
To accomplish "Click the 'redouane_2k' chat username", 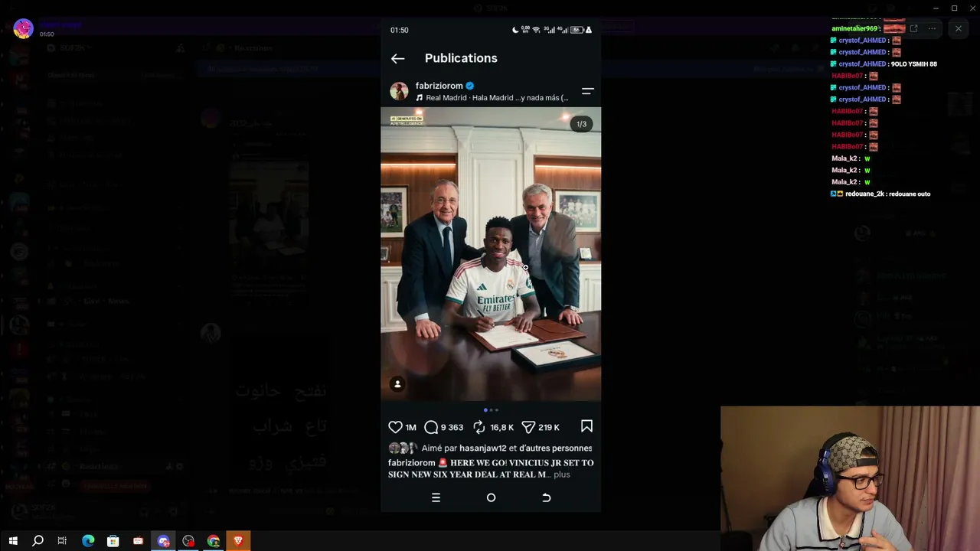I will [x=864, y=194].
